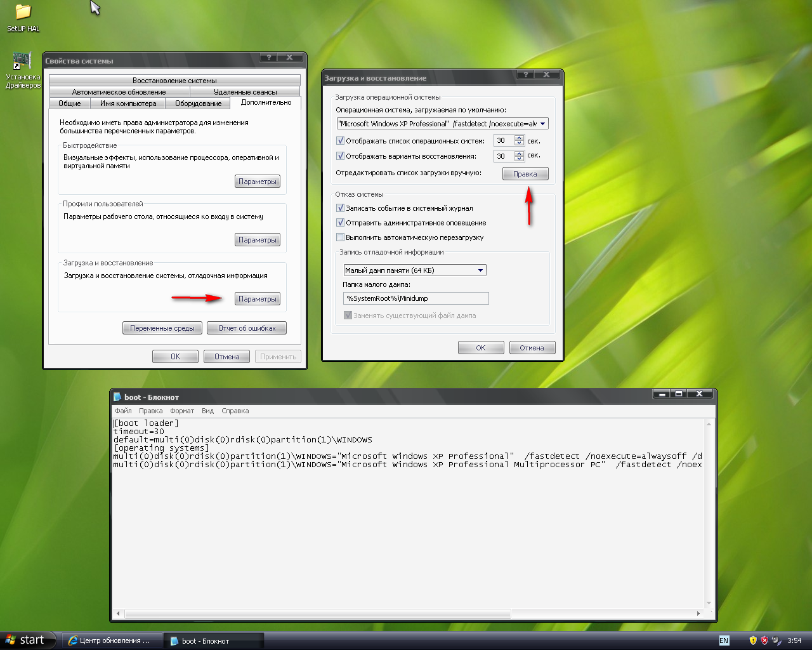Viewport: 812px width, 650px height.
Task: Enable Выполнить автоматическую перезагрузку checkbox
Action: (x=341, y=237)
